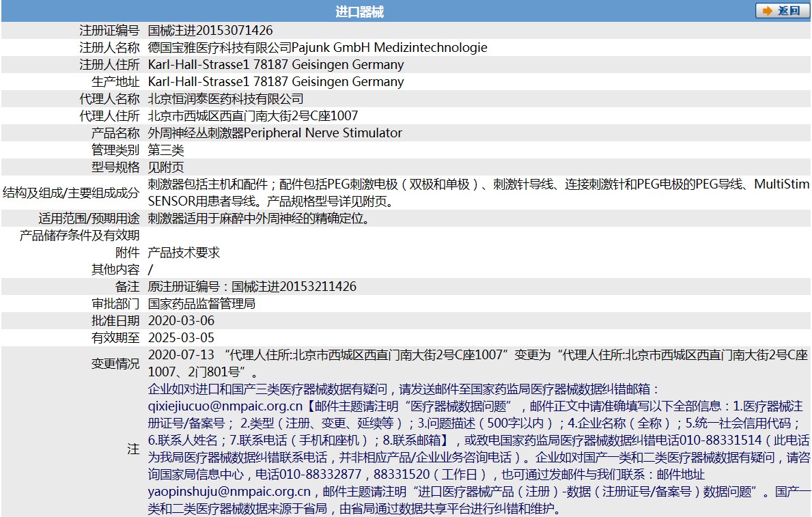Click the 返回 back button
812x517 pixels.
point(782,11)
